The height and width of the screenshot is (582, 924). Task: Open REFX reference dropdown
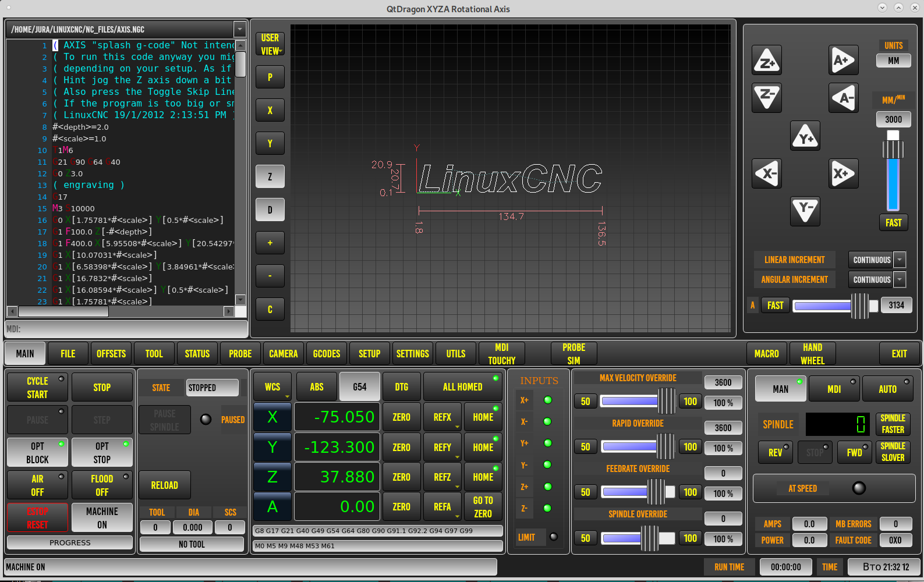click(x=442, y=417)
